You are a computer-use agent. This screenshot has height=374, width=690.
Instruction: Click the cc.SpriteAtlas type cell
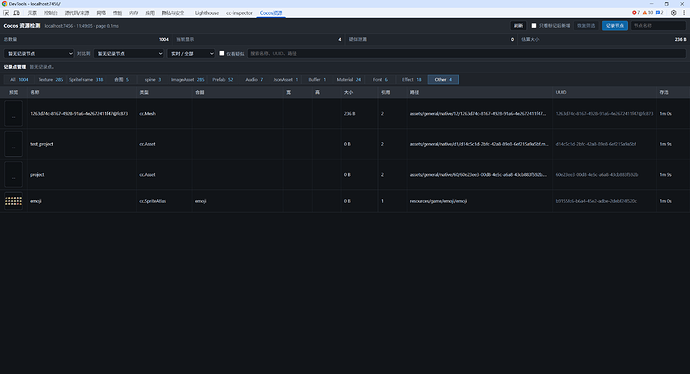153,201
